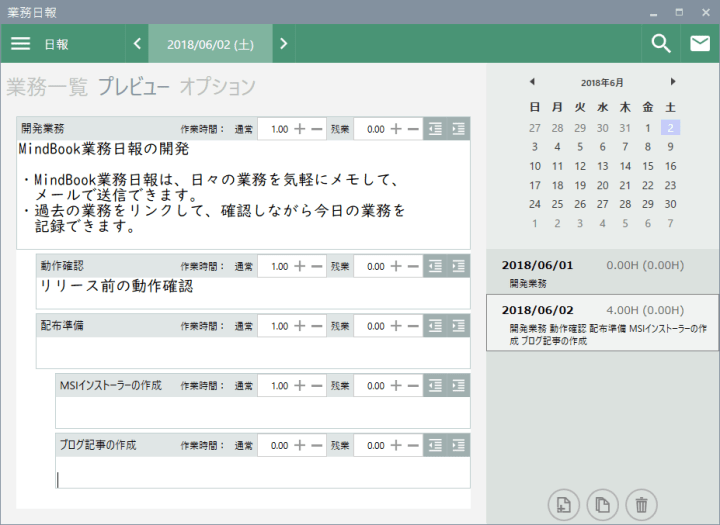720x525 pixels.
Task: Click memo area of ブログ記事の作成
Action: pos(263,472)
